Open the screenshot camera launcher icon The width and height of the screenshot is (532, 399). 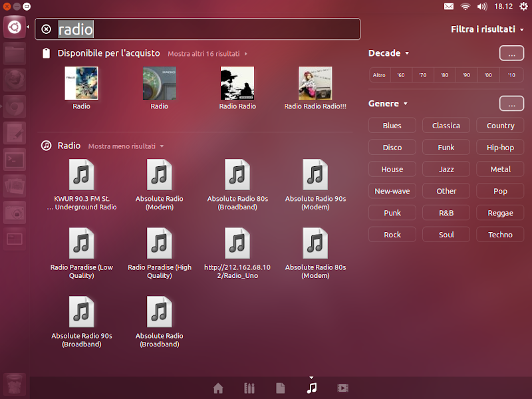(x=14, y=212)
